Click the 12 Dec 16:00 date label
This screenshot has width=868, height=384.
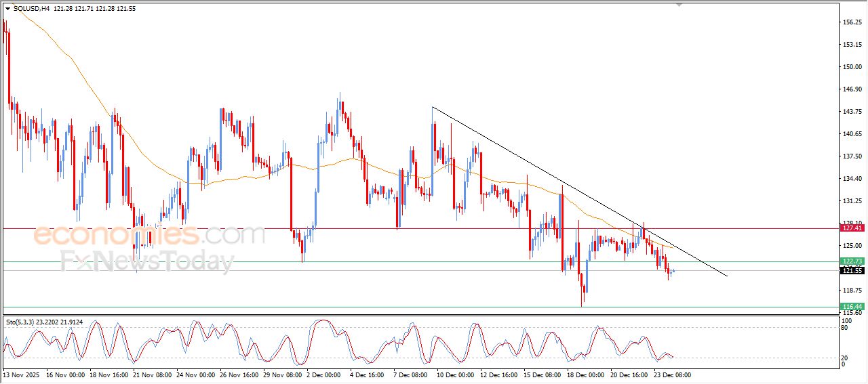499,375
